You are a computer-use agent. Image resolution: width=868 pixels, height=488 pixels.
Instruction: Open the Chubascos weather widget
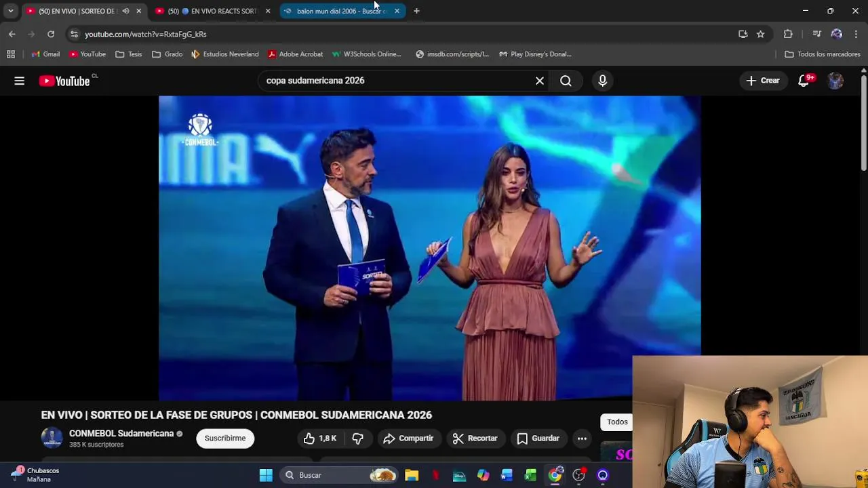point(35,474)
